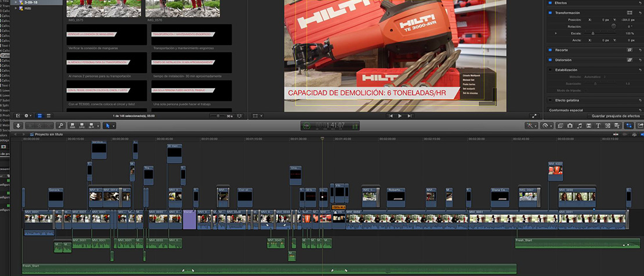Toggle the Efectos blue checkbox
This screenshot has height=276, width=644.
(x=551, y=3)
